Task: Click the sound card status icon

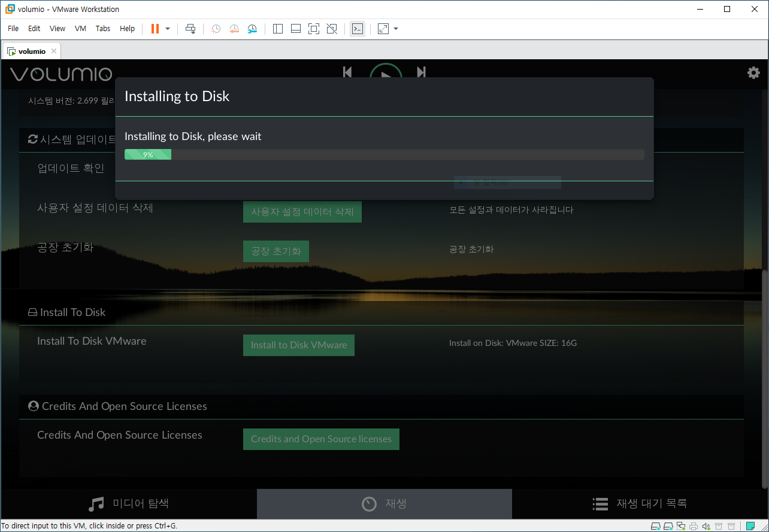Action: tap(706, 527)
